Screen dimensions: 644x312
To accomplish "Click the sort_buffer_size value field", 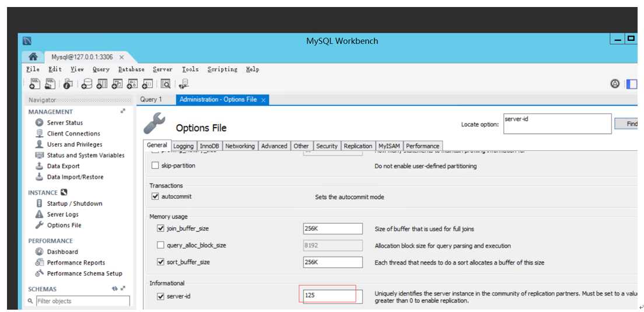I will pos(332,262).
